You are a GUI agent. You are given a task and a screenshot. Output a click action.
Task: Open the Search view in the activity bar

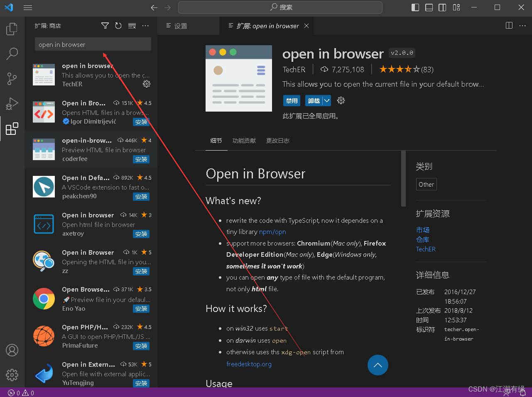click(12, 53)
